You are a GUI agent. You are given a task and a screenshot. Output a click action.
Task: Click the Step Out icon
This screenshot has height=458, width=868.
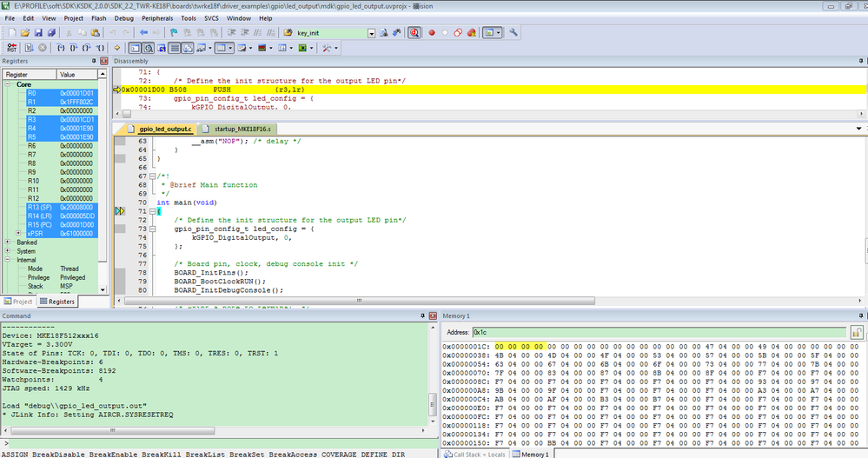coord(86,48)
